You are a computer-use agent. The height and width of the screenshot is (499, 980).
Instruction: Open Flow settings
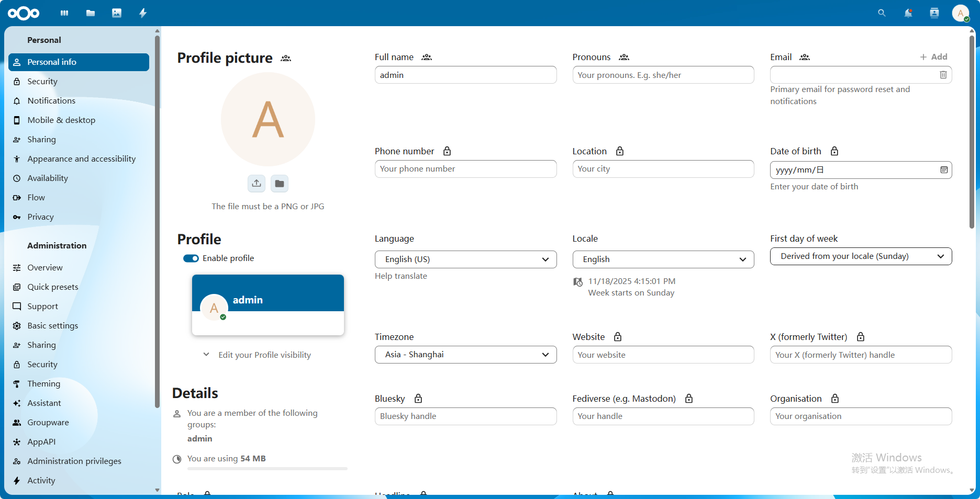pyautogui.click(x=79, y=198)
